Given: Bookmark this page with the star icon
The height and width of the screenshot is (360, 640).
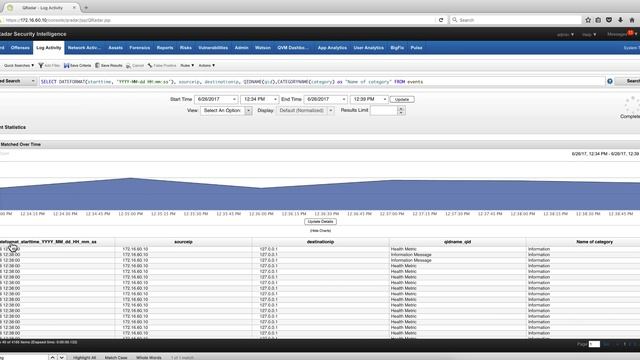Looking at the screenshot, I should tap(588, 20).
